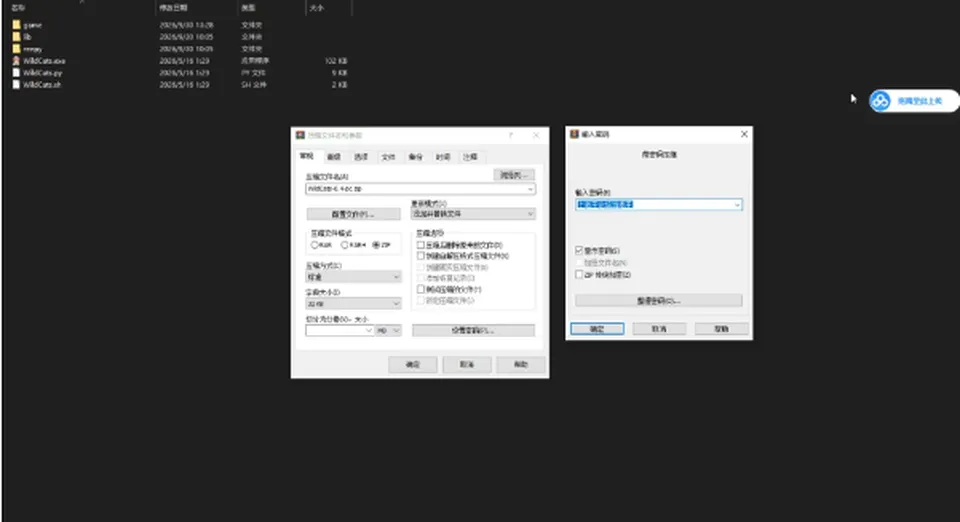The width and height of the screenshot is (960, 522).
Task: Switch to the Options (选项) tab
Action: pyautogui.click(x=361, y=157)
